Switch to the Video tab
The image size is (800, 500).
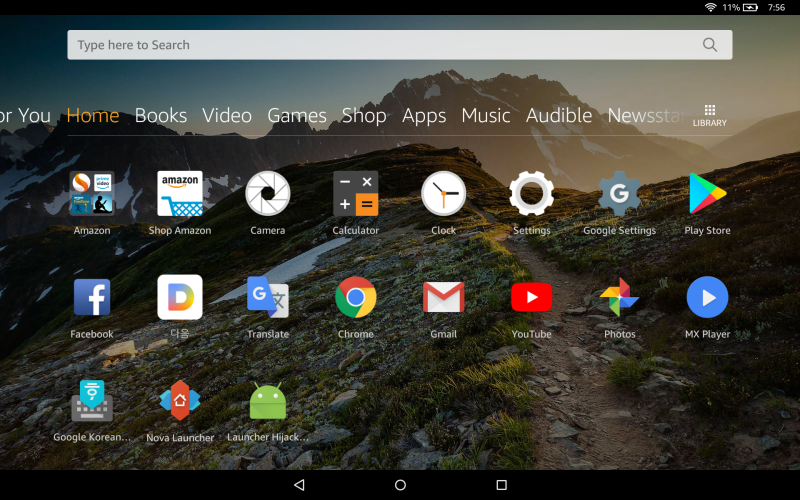[227, 116]
